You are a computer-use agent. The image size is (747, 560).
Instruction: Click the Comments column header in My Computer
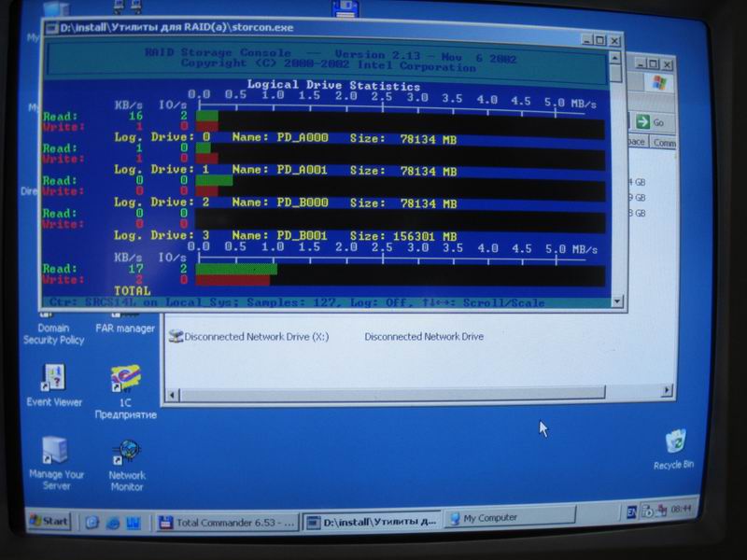point(664,143)
